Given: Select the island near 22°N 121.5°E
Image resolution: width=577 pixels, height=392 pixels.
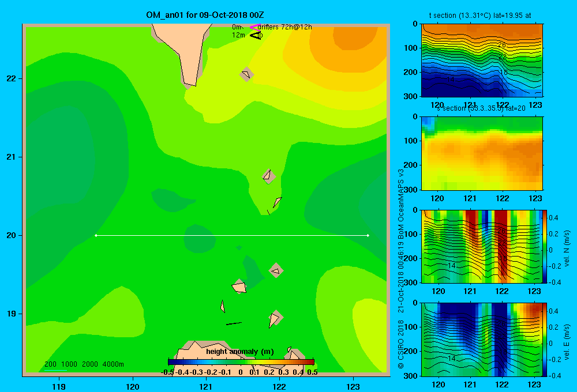Looking at the screenshot, I should (246, 74).
